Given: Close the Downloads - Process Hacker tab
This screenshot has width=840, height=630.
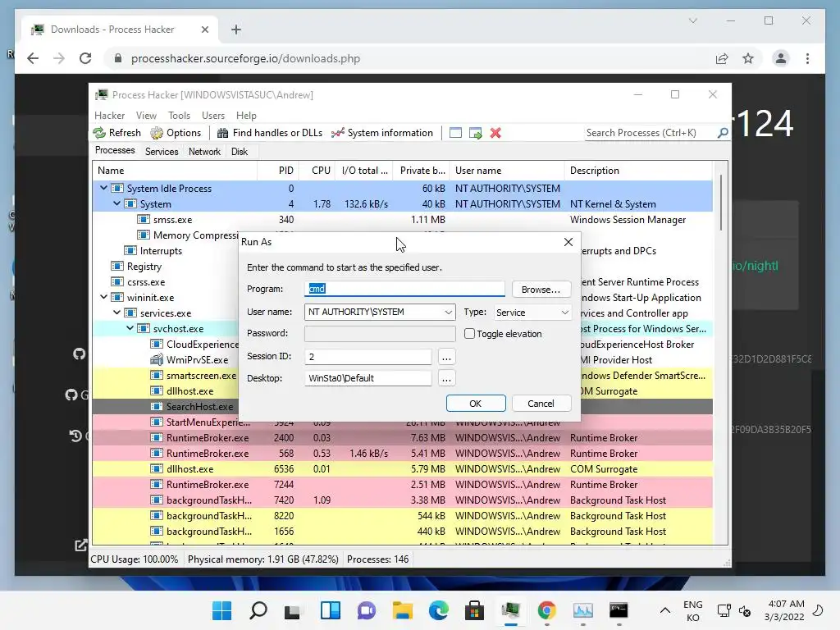Looking at the screenshot, I should click(204, 30).
